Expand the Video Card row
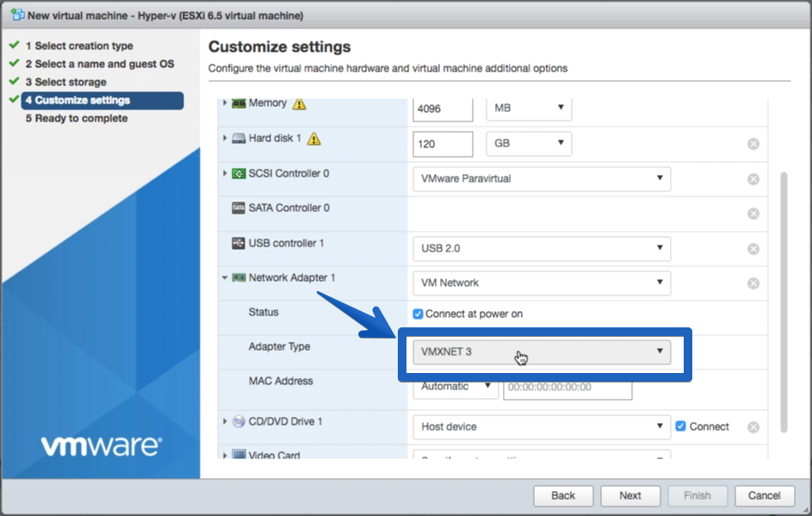Screen dimensions: 812x516 click(x=225, y=456)
